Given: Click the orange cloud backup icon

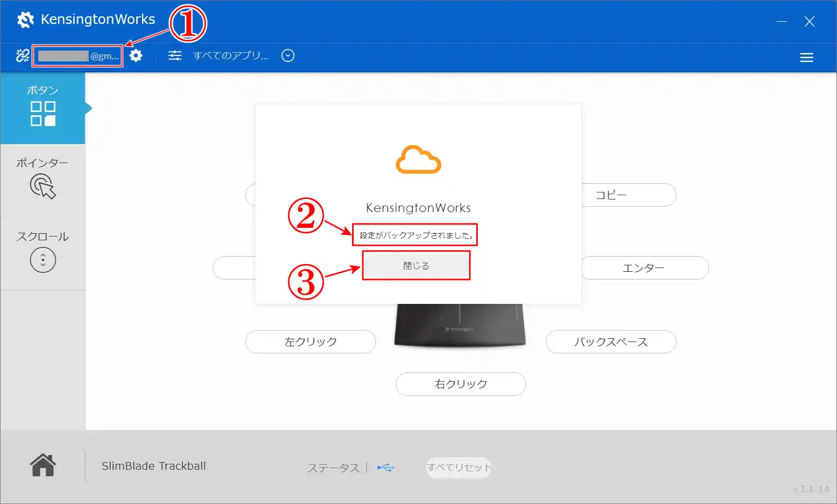Looking at the screenshot, I should pyautogui.click(x=418, y=159).
